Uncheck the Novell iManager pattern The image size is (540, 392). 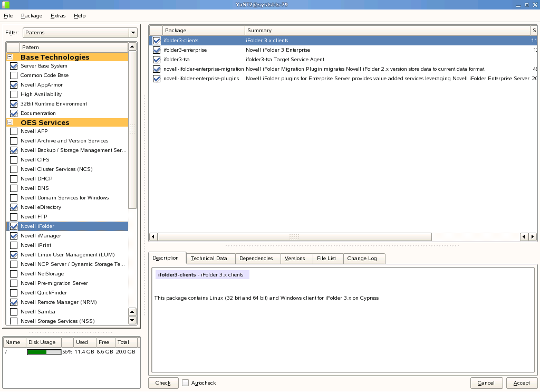coord(14,236)
